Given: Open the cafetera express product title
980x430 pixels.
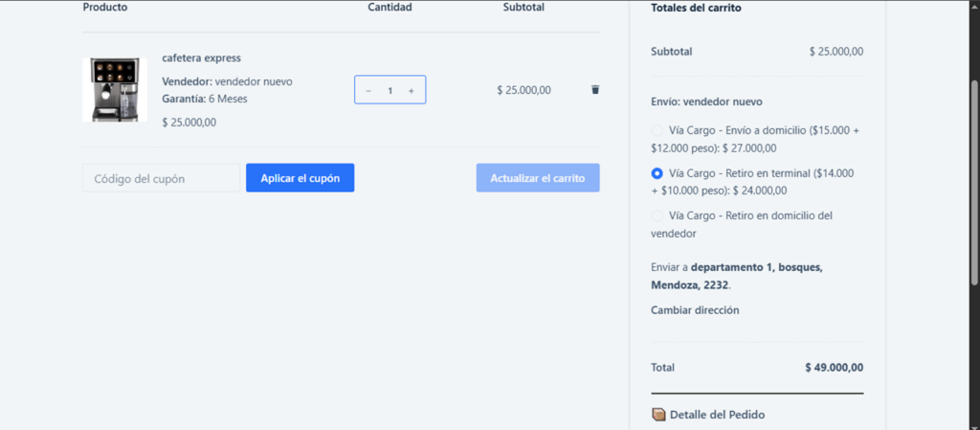Looking at the screenshot, I should tap(201, 58).
